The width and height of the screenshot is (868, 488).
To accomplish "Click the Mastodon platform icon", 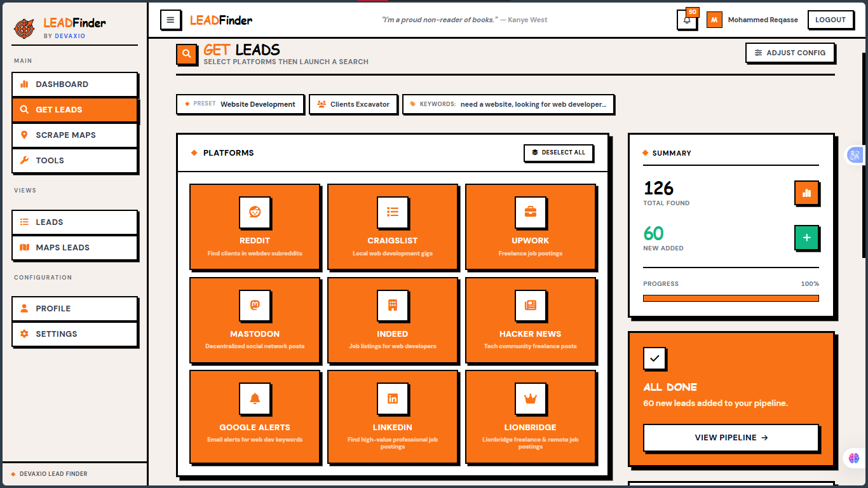I will click(255, 306).
